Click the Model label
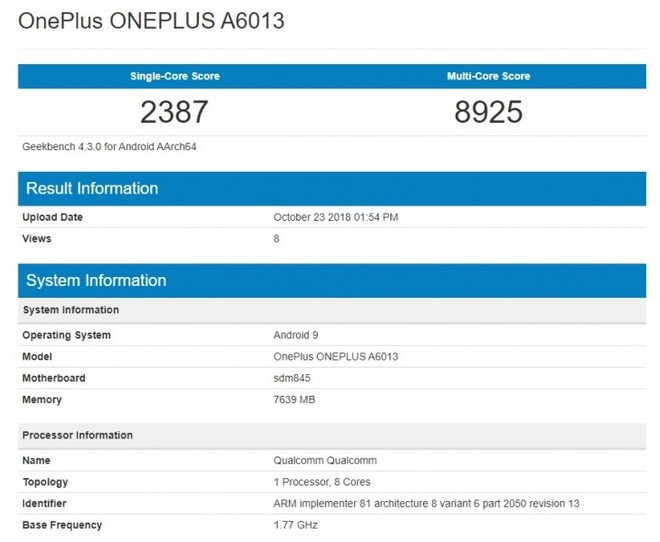Viewport: 660px width, 542px height. (x=37, y=357)
